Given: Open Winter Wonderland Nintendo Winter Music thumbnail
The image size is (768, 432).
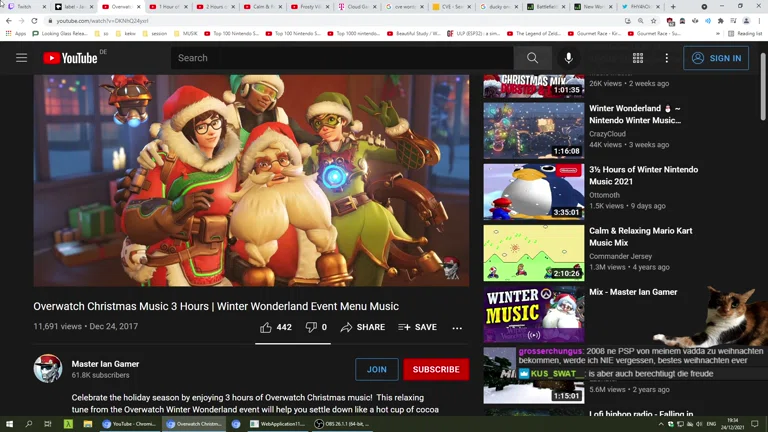Looking at the screenshot, I should click(534, 130).
